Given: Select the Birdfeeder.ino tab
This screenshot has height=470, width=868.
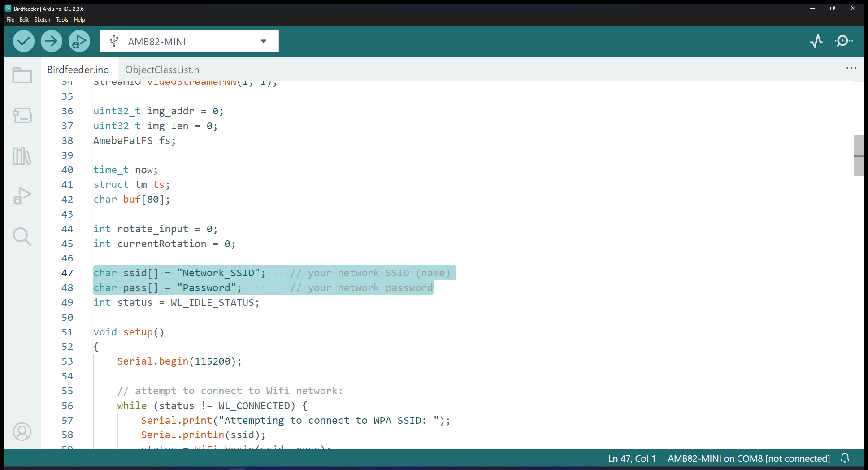Looking at the screenshot, I should (78, 70).
